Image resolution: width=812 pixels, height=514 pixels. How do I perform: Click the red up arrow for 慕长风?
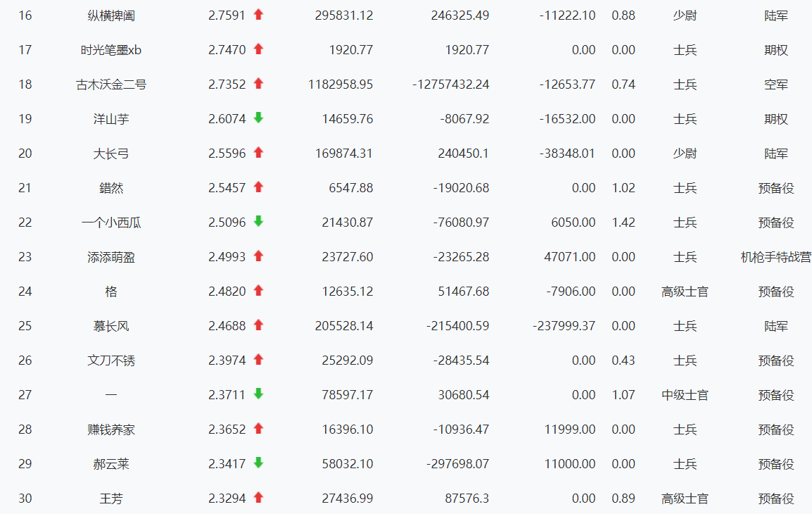(258, 325)
